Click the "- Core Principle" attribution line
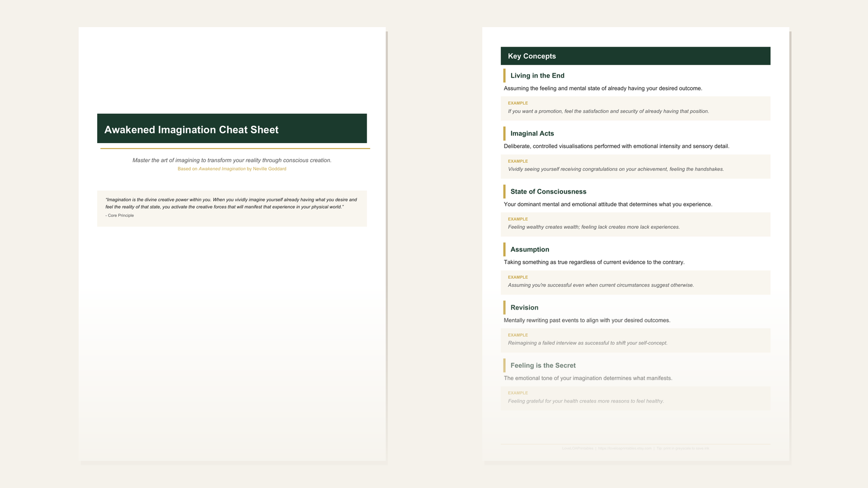Viewport: 868px width, 488px height. click(x=119, y=216)
